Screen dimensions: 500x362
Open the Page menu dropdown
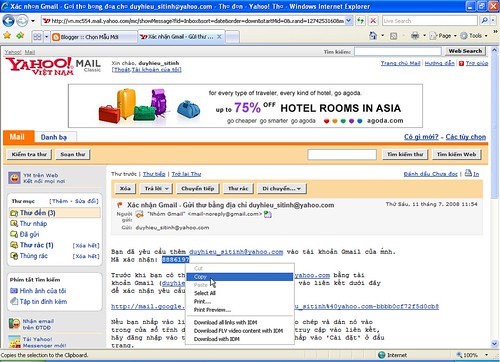pos(443,36)
